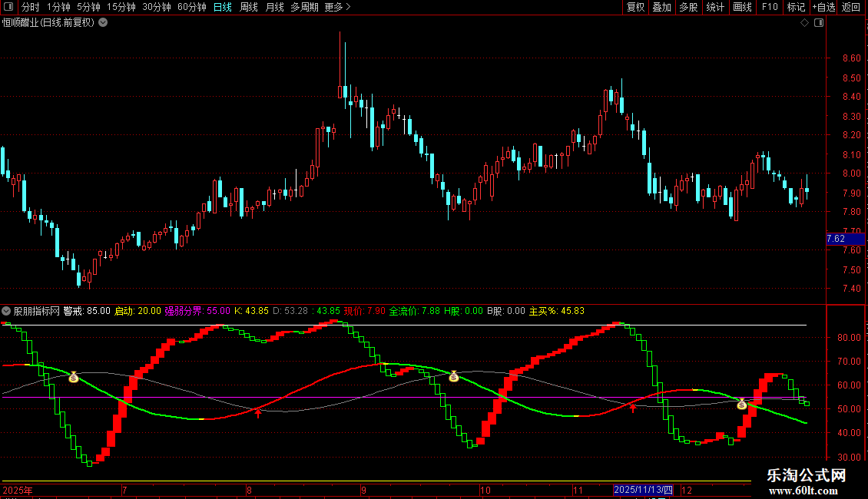Click the 警戒: 85.00 indicator value
Screen dimensions: 868x499
pos(87,311)
